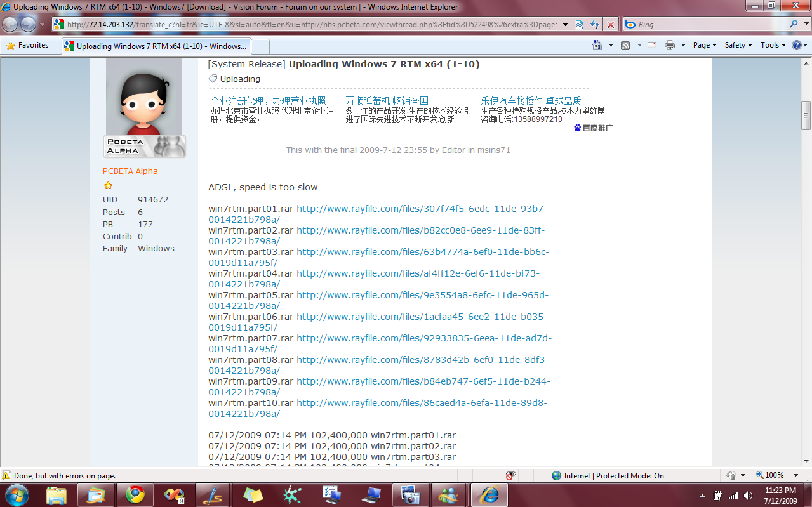
Task: Open Windows Explorer from the taskbar
Action: tap(56, 495)
